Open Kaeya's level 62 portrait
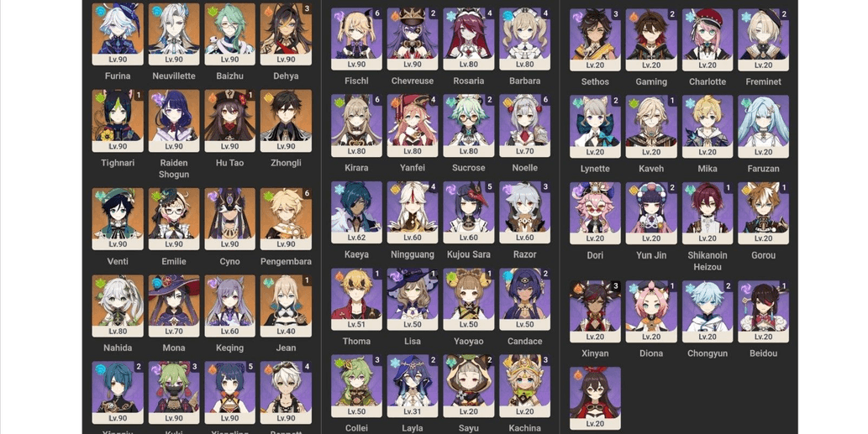This screenshot has width=868, height=434. (x=356, y=213)
